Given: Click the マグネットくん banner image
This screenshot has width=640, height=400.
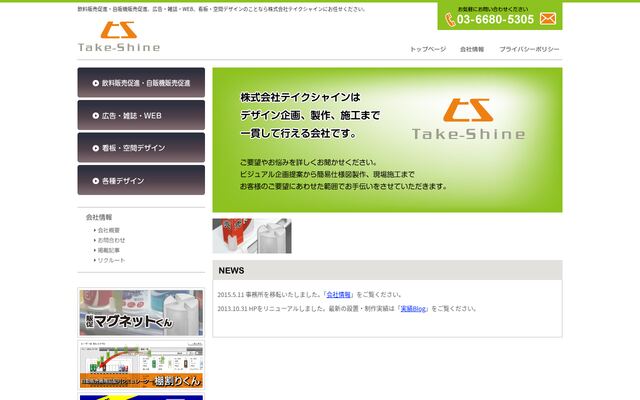Looking at the screenshot, I should [x=141, y=313].
